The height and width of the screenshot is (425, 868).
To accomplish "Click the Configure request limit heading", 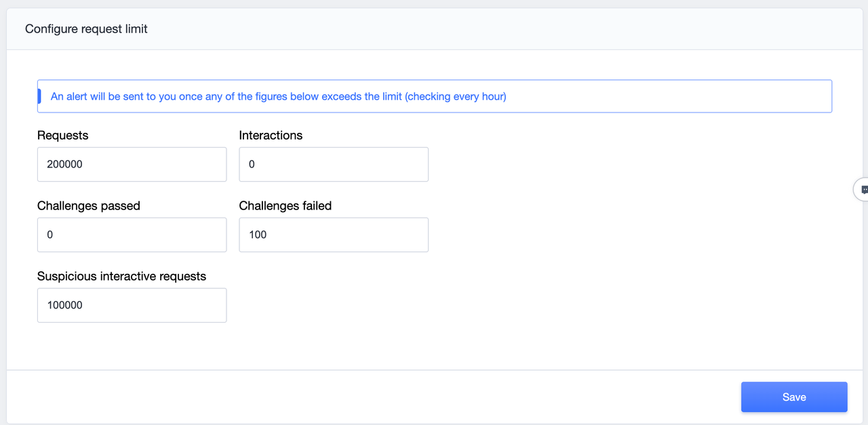I will click(86, 29).
